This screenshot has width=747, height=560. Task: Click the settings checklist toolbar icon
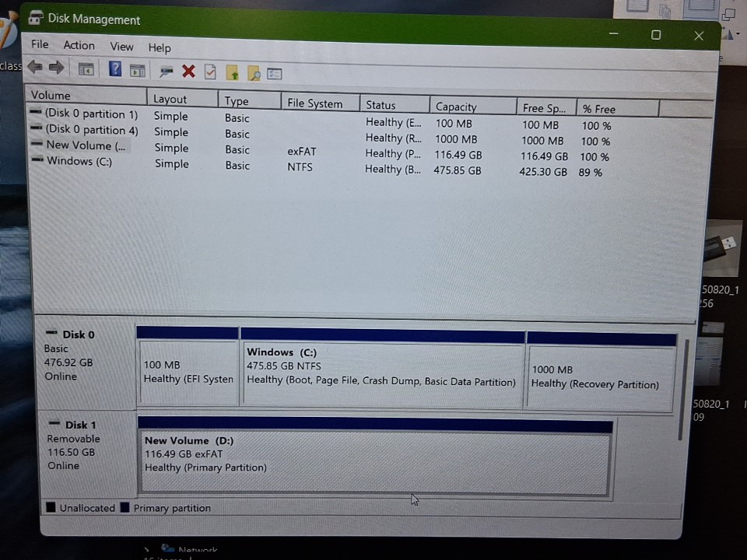275,74
